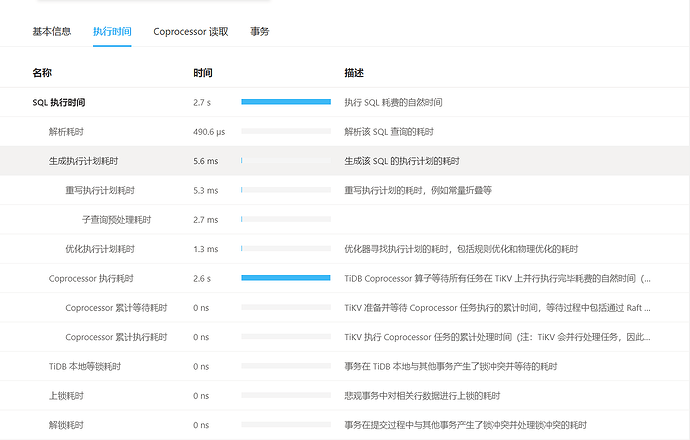Select the 重写执行计划耗时 row name
Viewport: 690px width, 440px height.
[x=100, y=190]
